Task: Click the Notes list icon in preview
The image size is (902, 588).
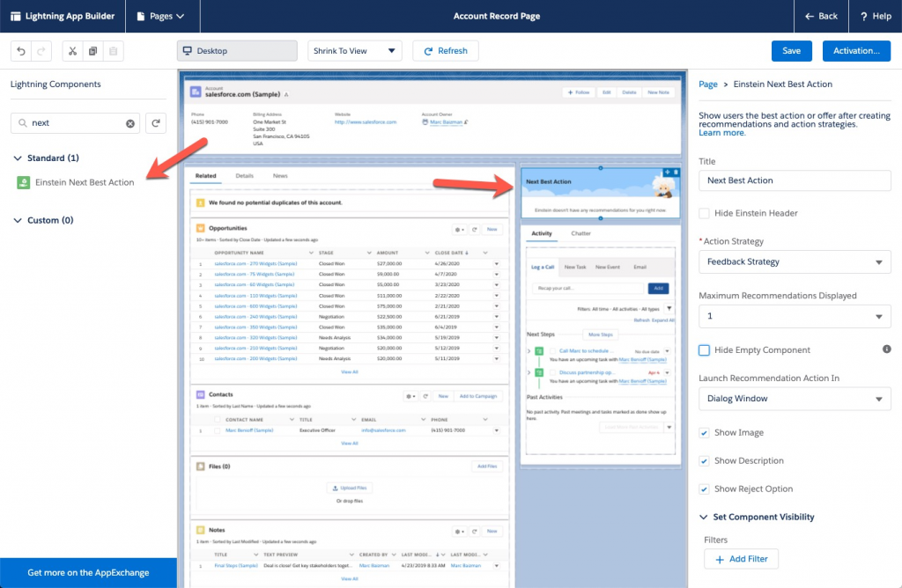Action: coord(200,530)
